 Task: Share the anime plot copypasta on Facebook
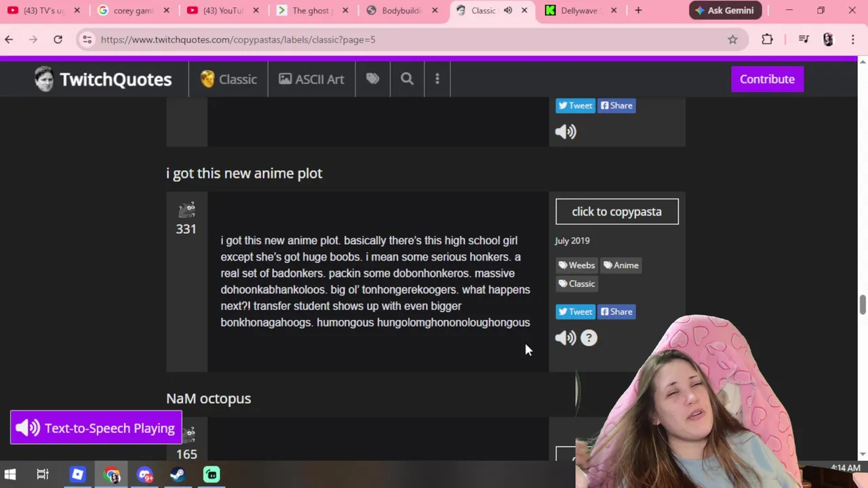616,312
